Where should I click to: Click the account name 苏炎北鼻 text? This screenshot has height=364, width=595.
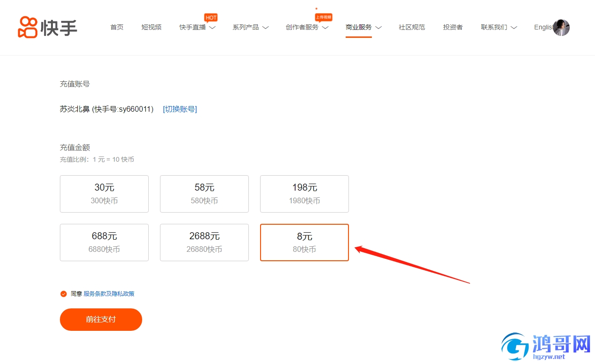point(75,109)
